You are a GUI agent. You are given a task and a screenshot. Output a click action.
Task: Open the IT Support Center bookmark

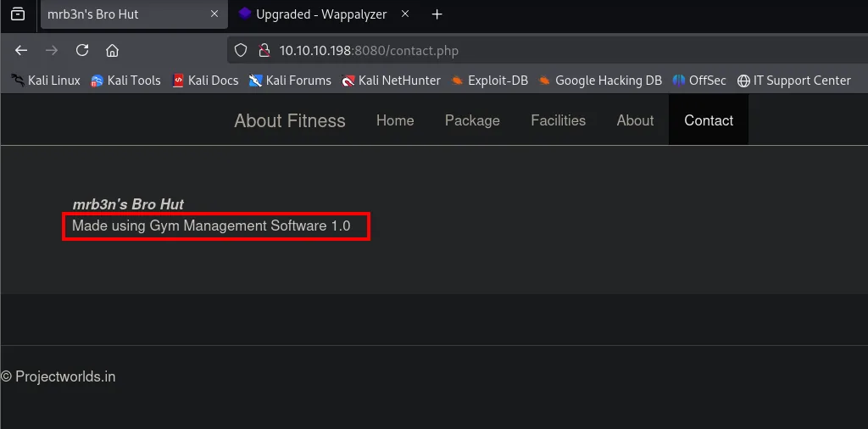[793, 81]
